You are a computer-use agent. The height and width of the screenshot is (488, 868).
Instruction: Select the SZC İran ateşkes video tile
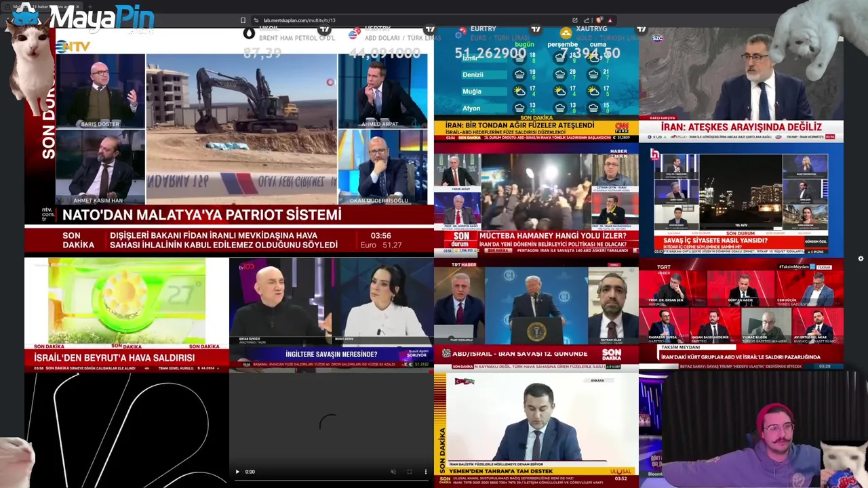pos(741,84)
